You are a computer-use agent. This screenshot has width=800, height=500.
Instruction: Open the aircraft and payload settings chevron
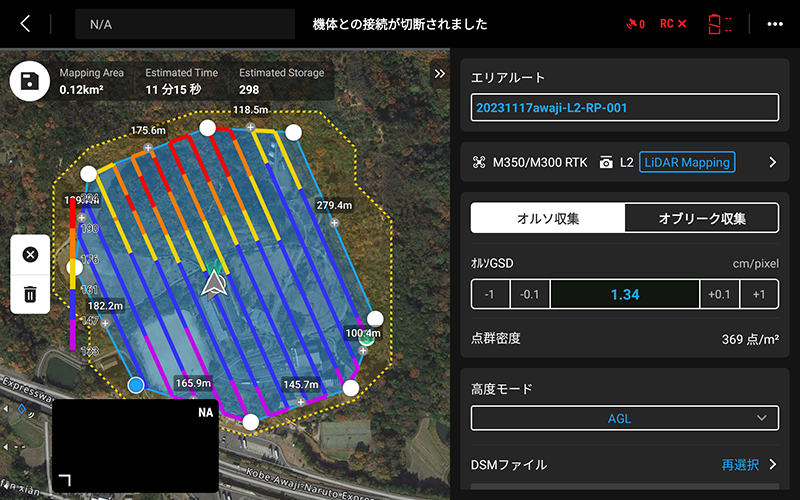click(772, 162)
